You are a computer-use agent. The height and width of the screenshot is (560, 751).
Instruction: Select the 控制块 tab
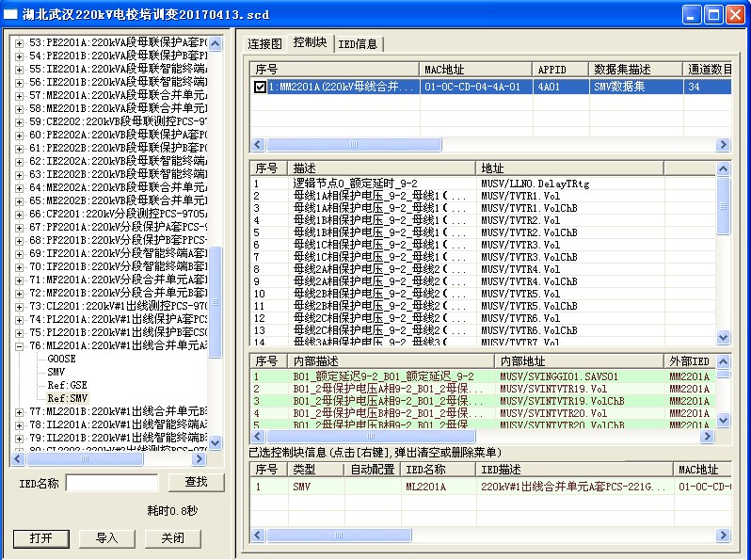[x=310, y=43]
